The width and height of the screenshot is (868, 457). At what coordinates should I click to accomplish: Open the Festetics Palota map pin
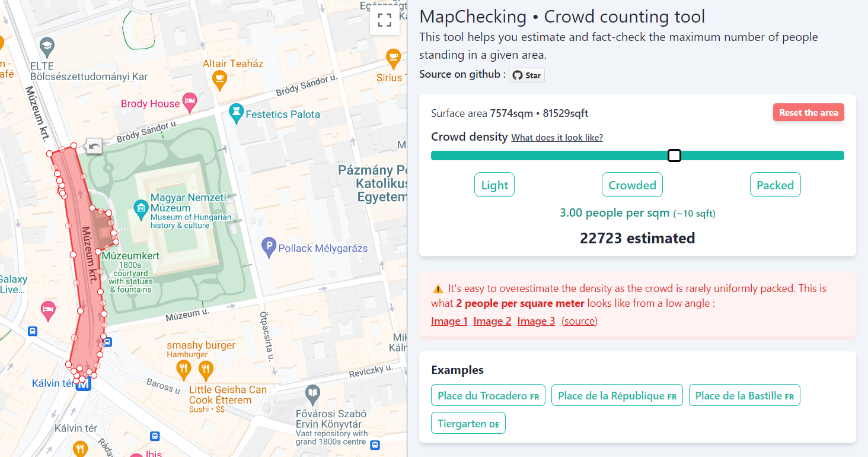click(x=237, y=113)
